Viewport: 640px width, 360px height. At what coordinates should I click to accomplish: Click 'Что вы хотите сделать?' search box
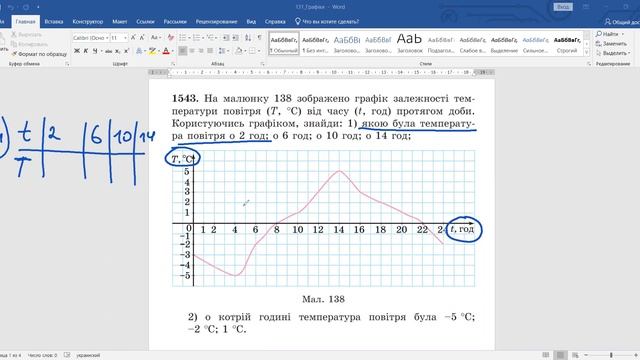click(327, 22)
